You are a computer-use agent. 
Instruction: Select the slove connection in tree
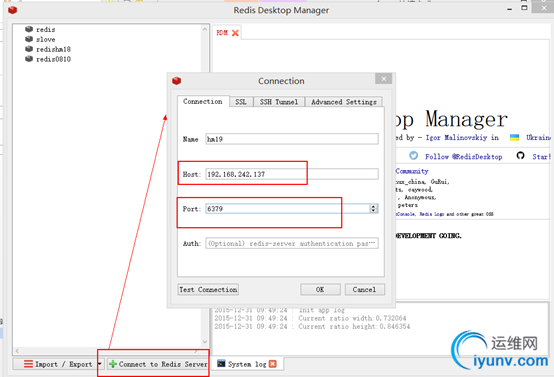coord(45,39)
